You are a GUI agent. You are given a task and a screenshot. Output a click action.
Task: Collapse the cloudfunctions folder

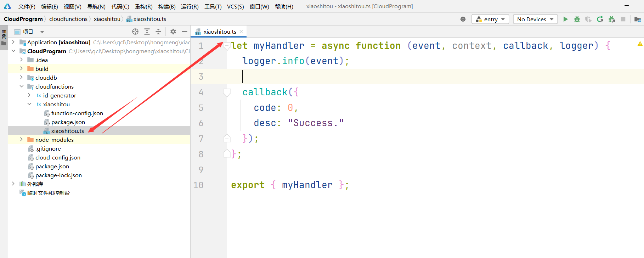[21, 86]
